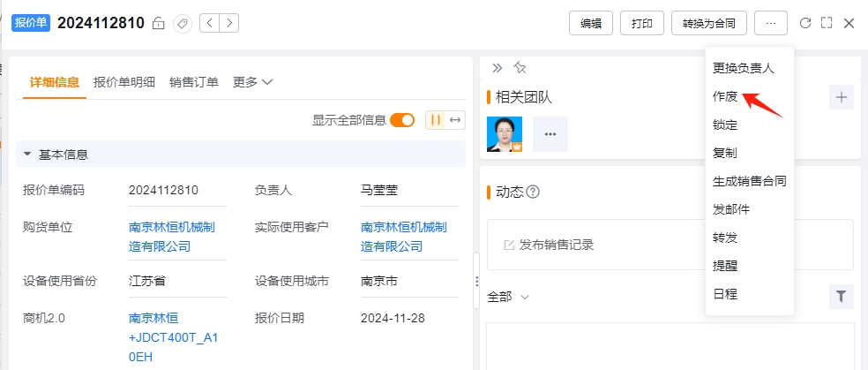This screenshot has height=370, width=868.
Task: Click 报价单编码 value 2024112810
Action: [163, 191]
